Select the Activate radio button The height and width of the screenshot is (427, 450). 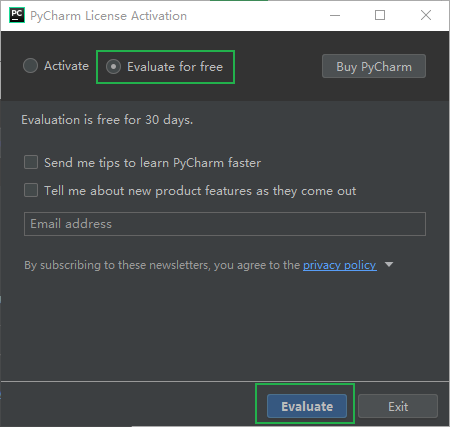[30, 66]
